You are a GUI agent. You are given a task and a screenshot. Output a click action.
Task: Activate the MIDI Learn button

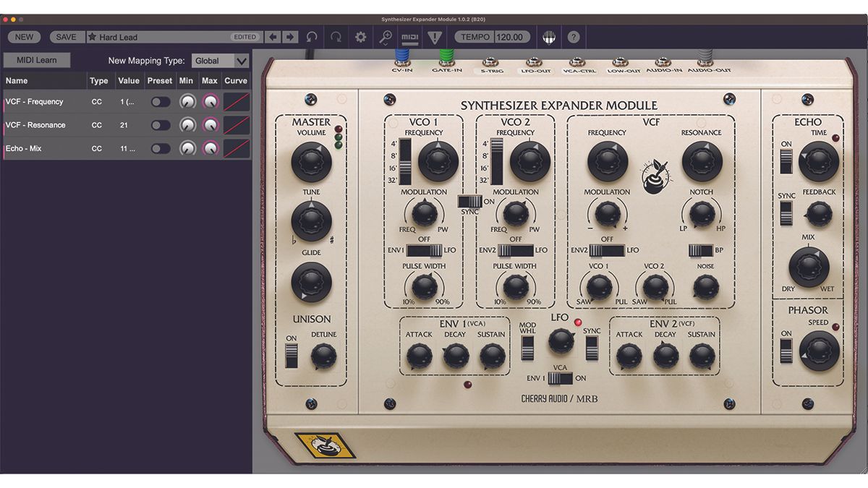tap(36, 60)
